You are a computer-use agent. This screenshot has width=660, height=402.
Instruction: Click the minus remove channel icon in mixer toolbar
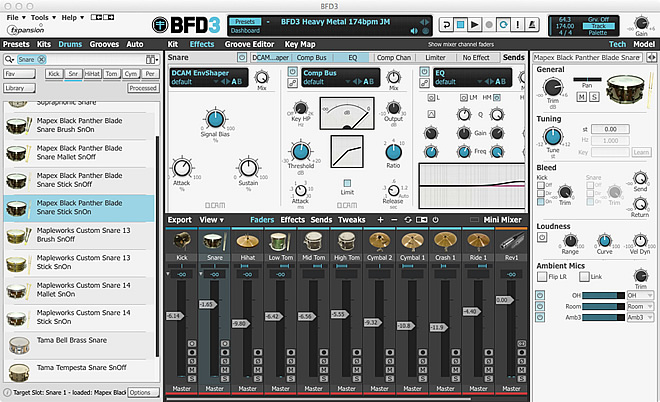394,220
